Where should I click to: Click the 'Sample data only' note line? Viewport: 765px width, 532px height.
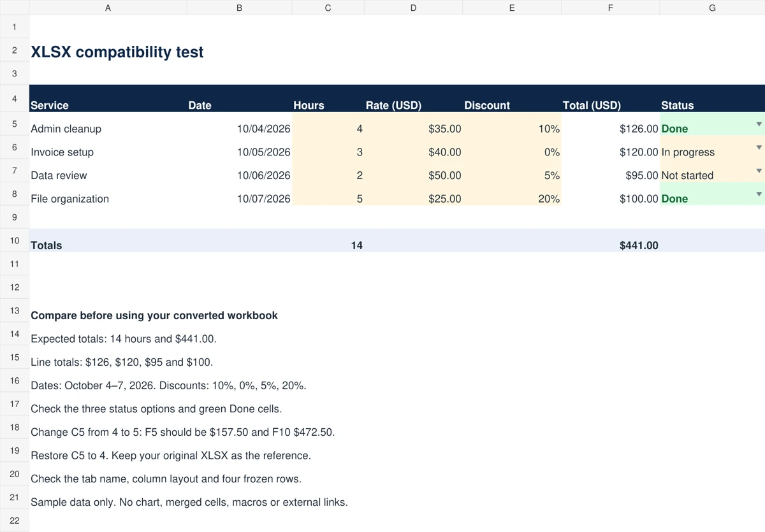189,502
